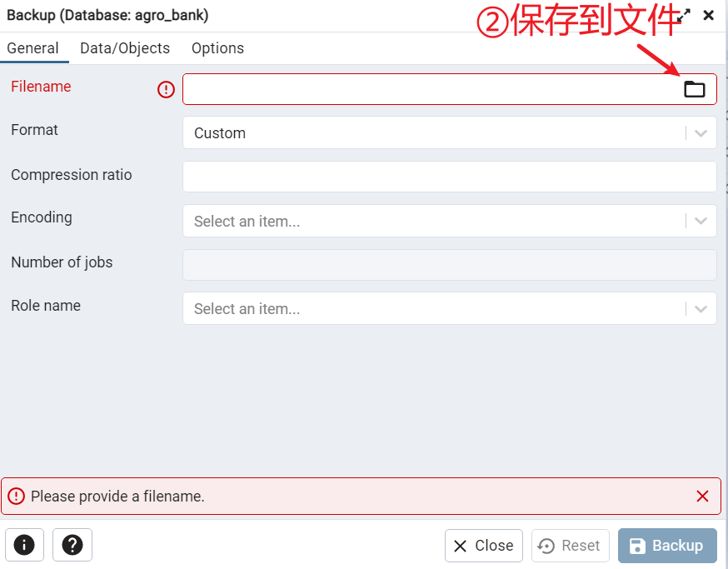728x569 pixels.
Task: Focus the Compression ratio field
Action: [x=450, y=177]
